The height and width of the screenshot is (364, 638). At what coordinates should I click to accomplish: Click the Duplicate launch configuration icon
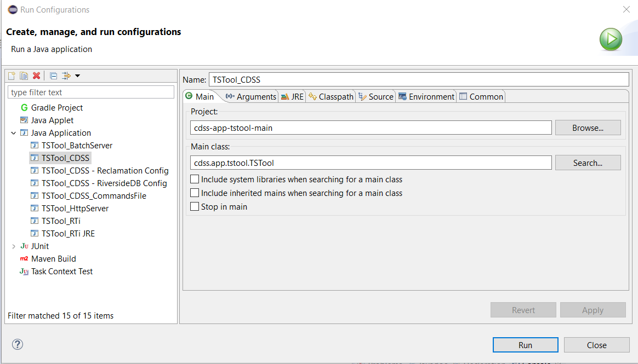pos(24,76)
